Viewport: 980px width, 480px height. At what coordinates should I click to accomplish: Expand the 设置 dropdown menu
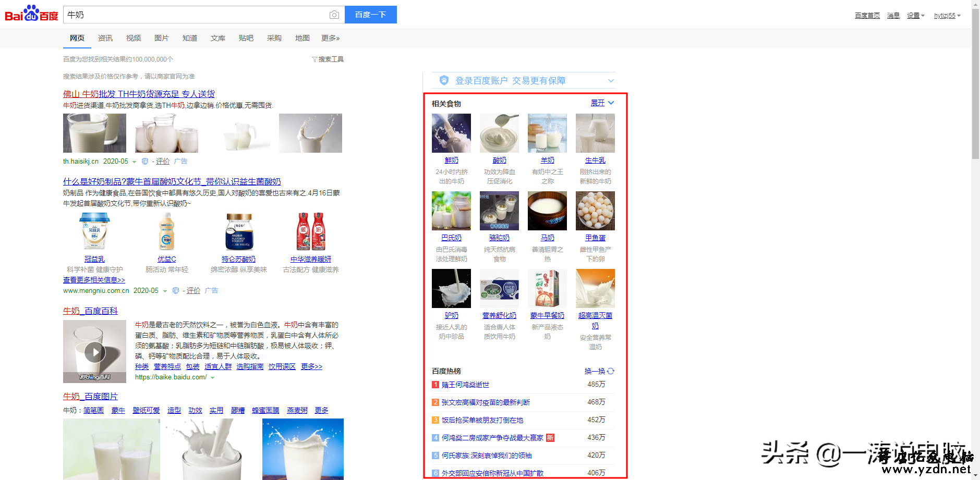click(x=916, y=16)
